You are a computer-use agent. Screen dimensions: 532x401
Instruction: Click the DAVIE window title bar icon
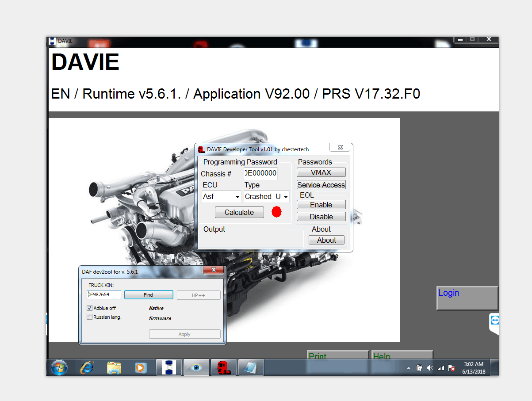pos(53,41)
